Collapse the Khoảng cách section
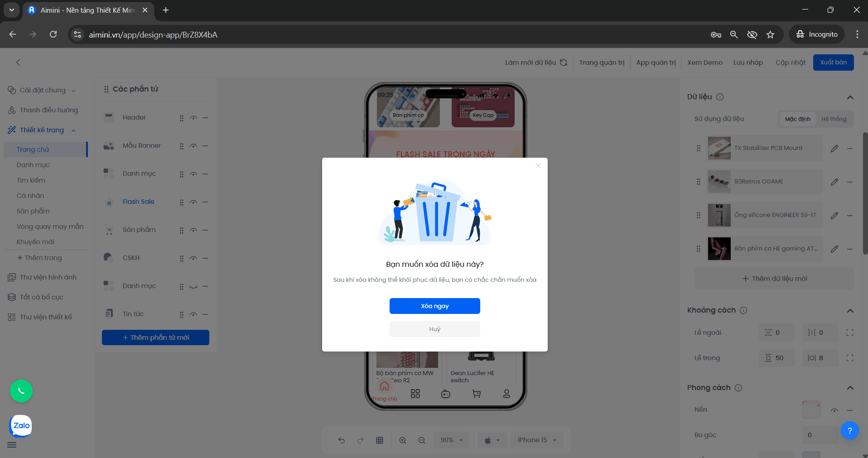The height and width of the screenshot is (458, 868). tap(850, 310)
